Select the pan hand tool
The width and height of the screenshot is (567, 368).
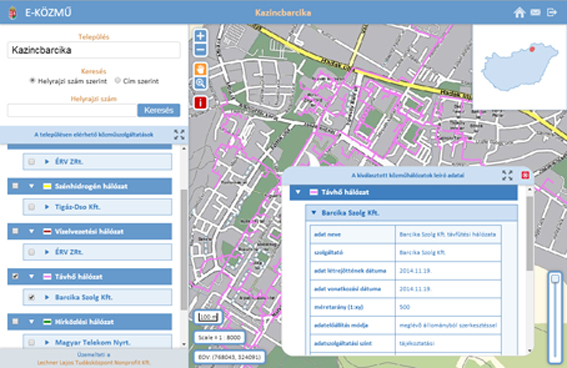[x=201, y=69]
